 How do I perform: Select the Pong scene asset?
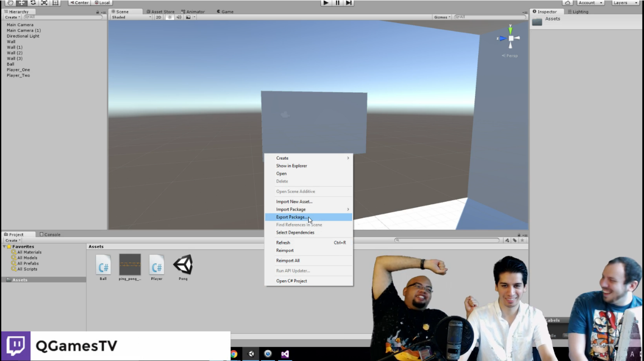pyautogui.click(x=183, y=268)
